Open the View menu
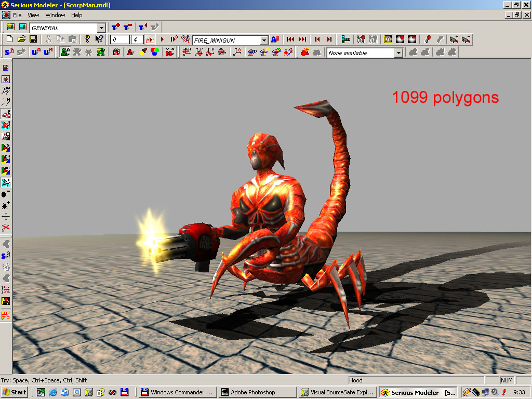The image size is (532, 399). (x=33, y=15)
